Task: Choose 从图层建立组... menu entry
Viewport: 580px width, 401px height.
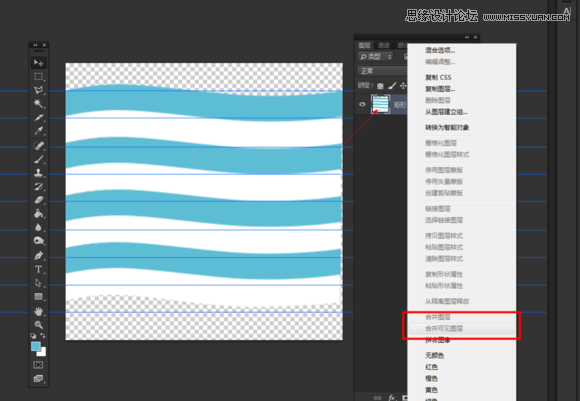Action: pos(446,112)
